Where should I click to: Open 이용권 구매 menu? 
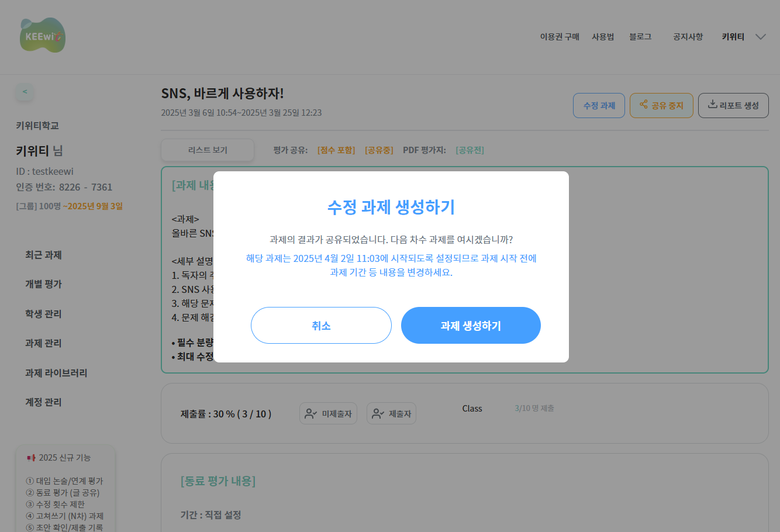pos(560,37)
